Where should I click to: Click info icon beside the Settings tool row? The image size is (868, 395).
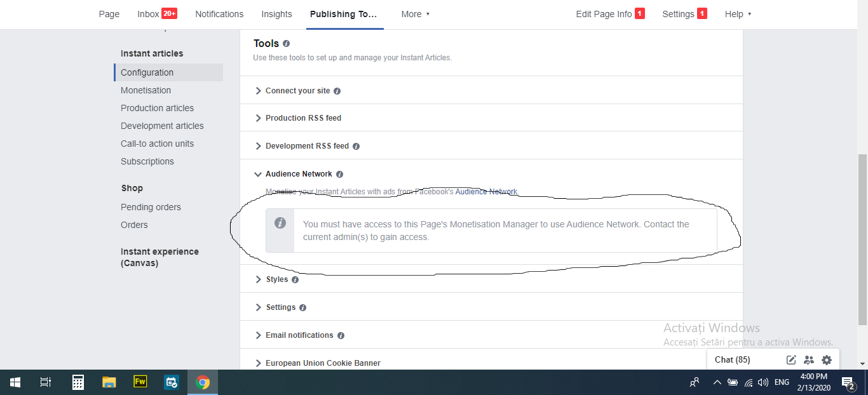(302, 307)
